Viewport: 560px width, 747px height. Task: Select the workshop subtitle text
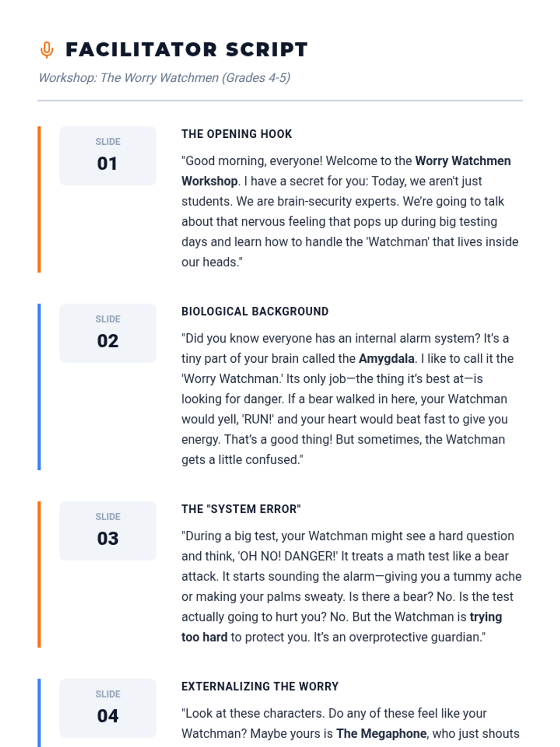coord(164,78)
